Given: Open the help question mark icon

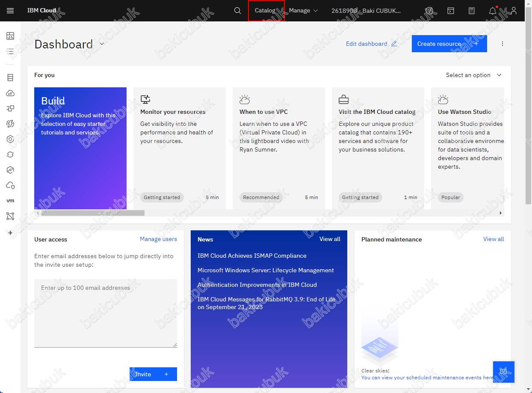Looking at the screenshot, I should (x=429, y=11).
